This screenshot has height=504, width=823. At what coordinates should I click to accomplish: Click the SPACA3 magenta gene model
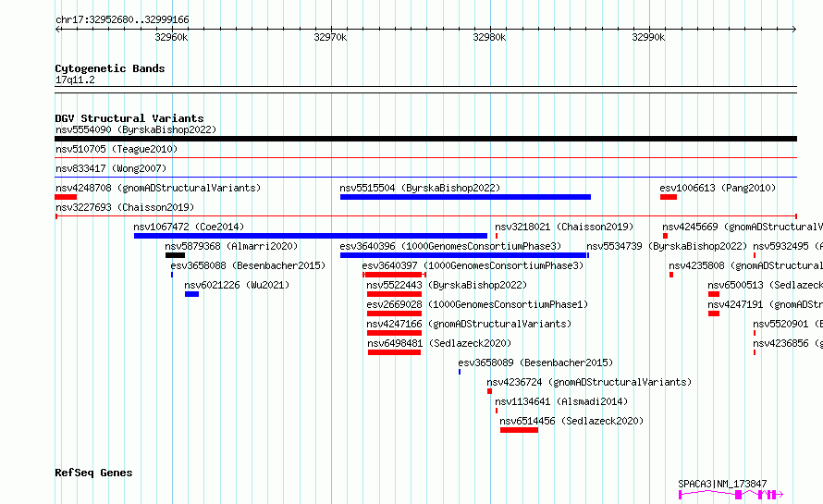click(731, 494)
